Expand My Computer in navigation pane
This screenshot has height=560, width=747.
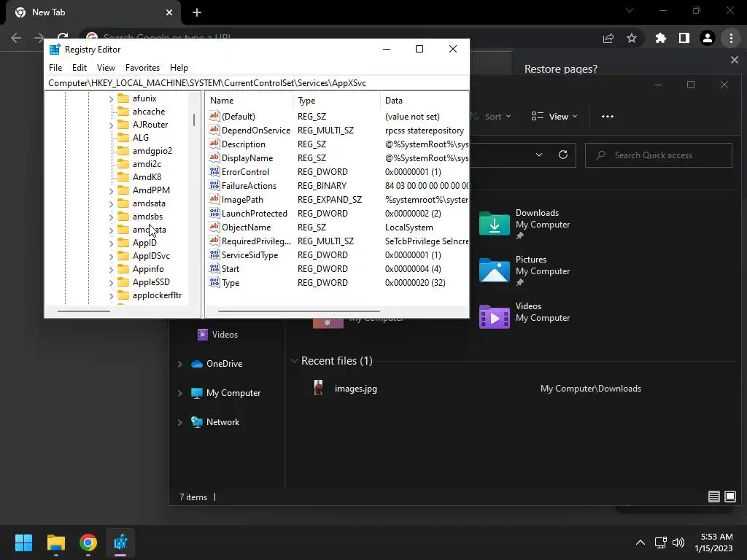coord(180,393)
